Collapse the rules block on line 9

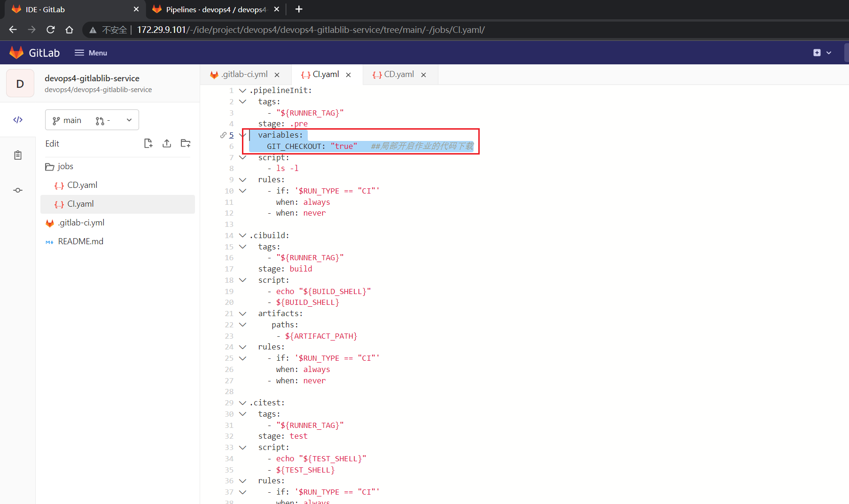click(x=242, y=179)
